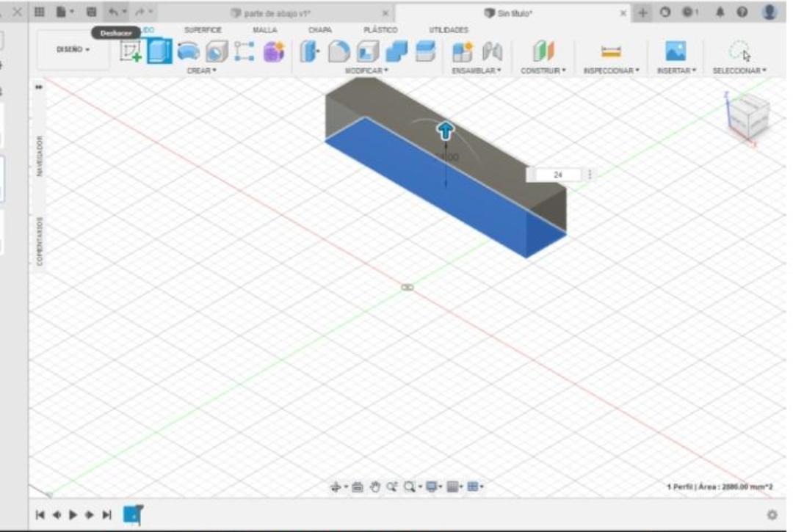This screenshot has width=793, height=532.
Task: Expand the MODIFICAR menu
Action: tap(366, 70)
